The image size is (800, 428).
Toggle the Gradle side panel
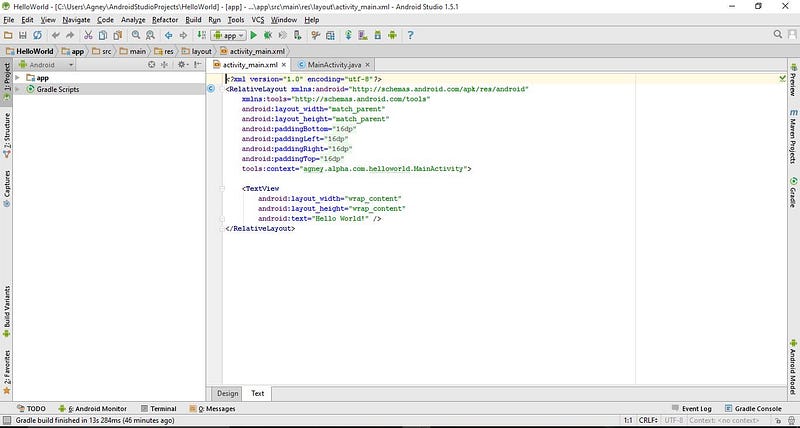pyautogui.click(x=793, y=192)
